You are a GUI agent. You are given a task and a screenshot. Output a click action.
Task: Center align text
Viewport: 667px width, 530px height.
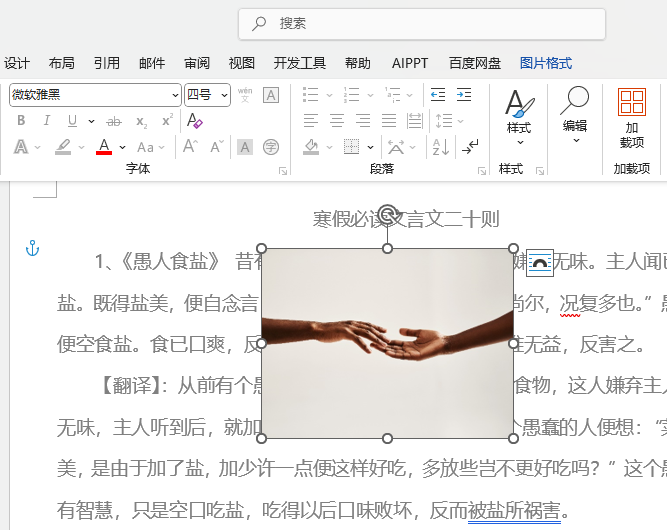pos(337,121)
